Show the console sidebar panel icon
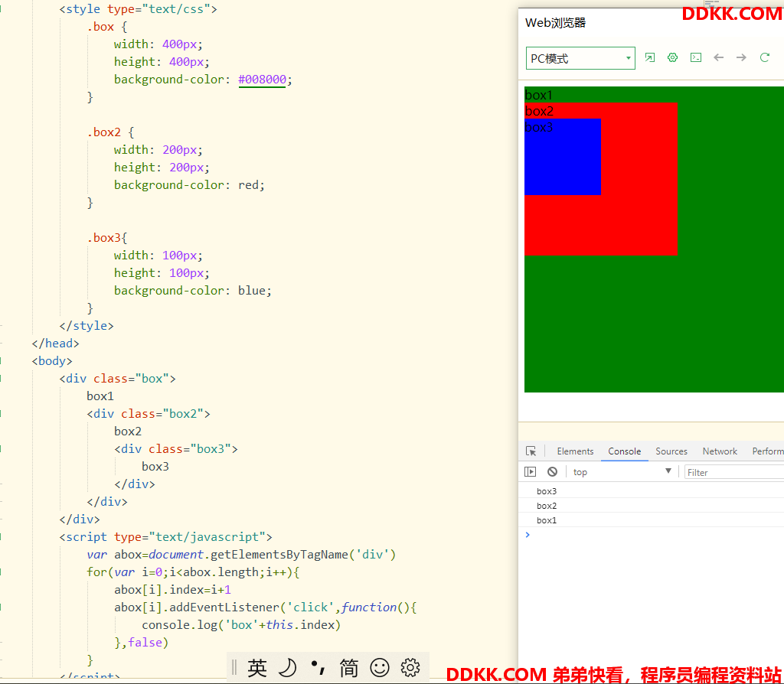The image size is (784, 684). (x=530, y=471)
